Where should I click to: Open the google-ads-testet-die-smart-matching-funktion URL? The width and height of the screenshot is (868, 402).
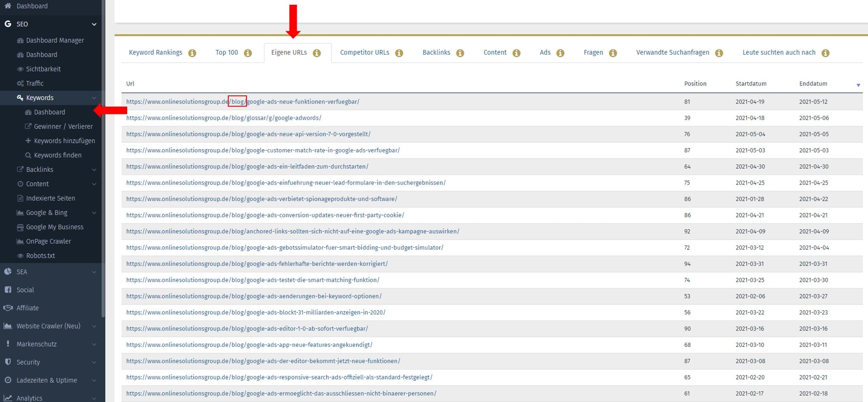pyautogui.click(x=253, y=280)
